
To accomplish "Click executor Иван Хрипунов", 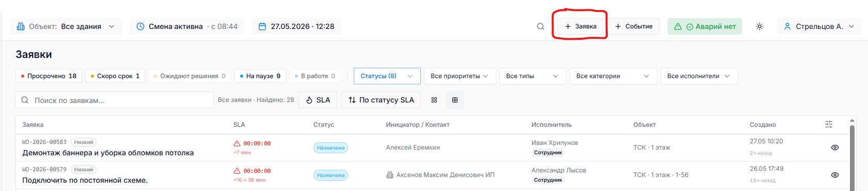I will [x=555, y=143].
